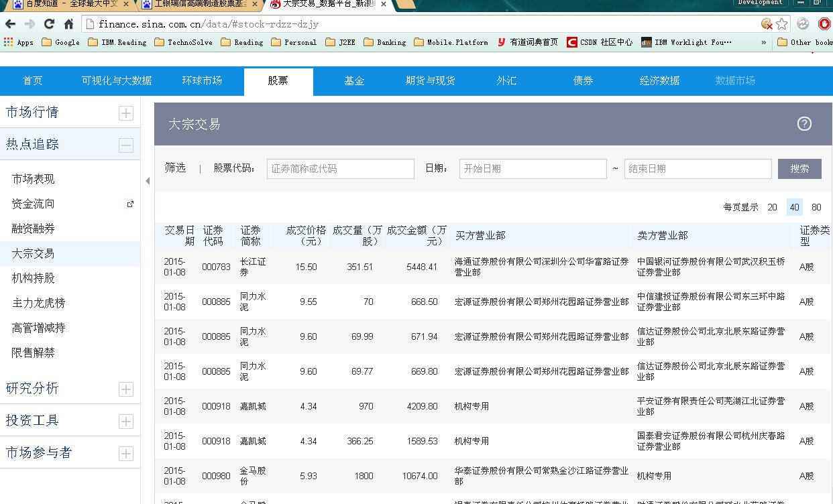Open the help question-mark on 大宗交易 panel
The image size is (833, 504).
pos(803,124)
